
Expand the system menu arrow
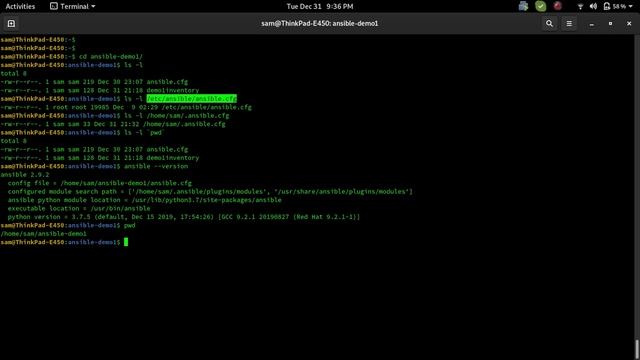631,7
